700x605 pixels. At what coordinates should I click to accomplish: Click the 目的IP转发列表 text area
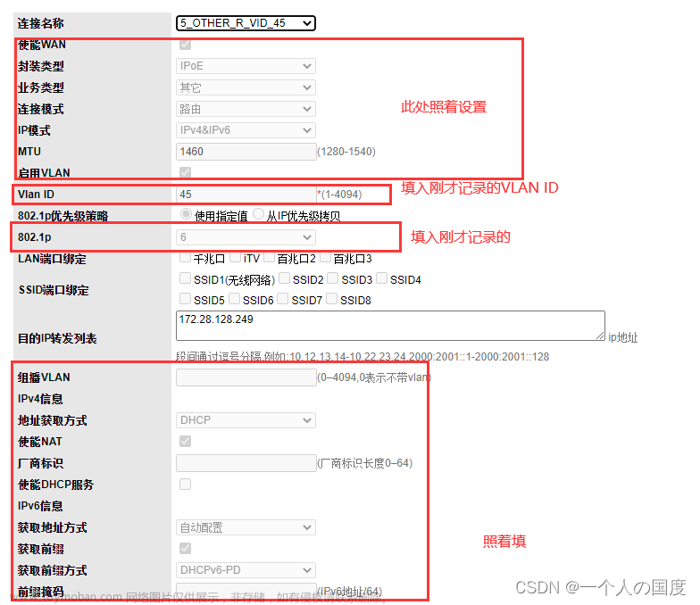point(391,326)
